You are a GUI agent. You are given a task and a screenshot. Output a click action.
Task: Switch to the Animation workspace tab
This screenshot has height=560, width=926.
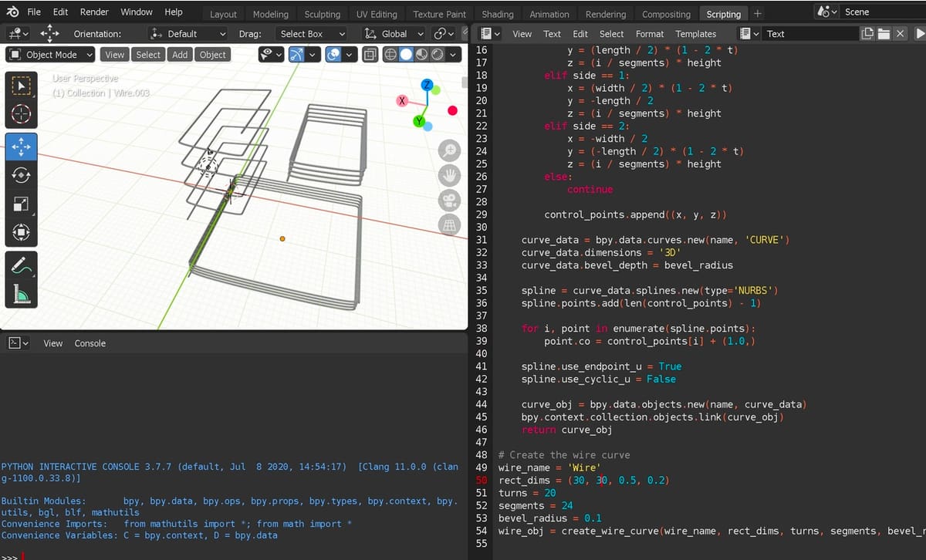point(549,14)
